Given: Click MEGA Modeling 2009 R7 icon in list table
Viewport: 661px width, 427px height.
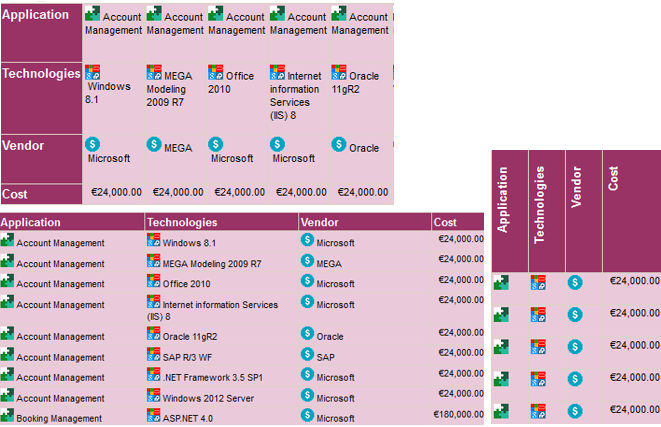Looking at the screenshot, I should click(x=153, y=262).
